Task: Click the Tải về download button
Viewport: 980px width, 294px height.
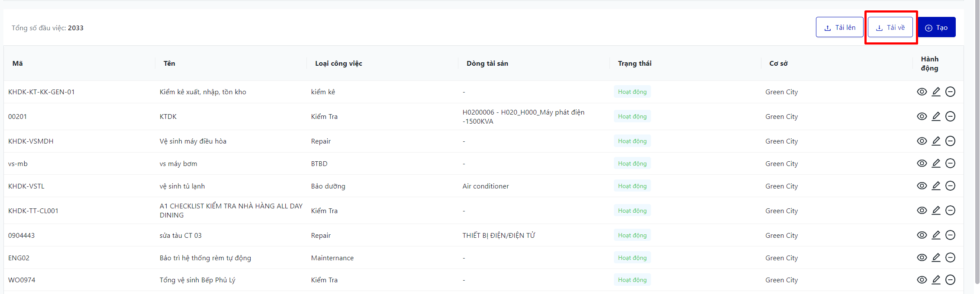Action: tap(890, 27)
